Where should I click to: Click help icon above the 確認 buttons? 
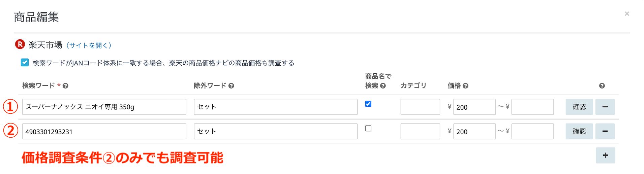coord(602,86)
